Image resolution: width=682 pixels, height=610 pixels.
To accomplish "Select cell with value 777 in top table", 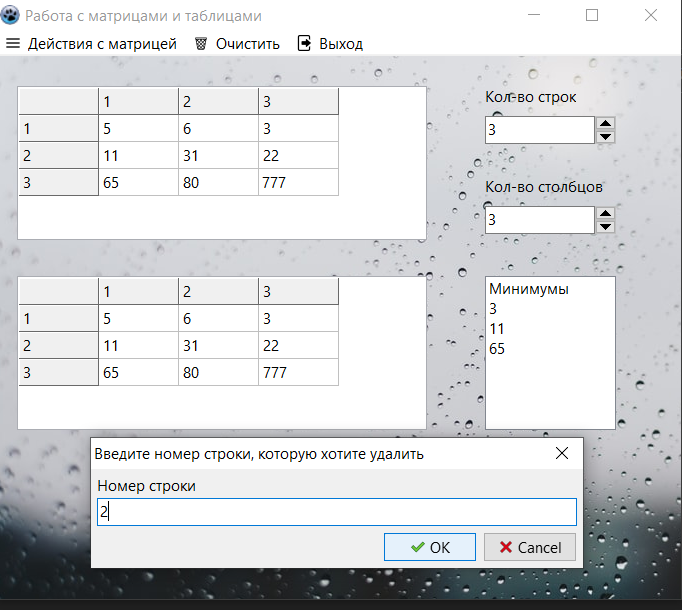I will pyautogui.click(x=298, y=183).
